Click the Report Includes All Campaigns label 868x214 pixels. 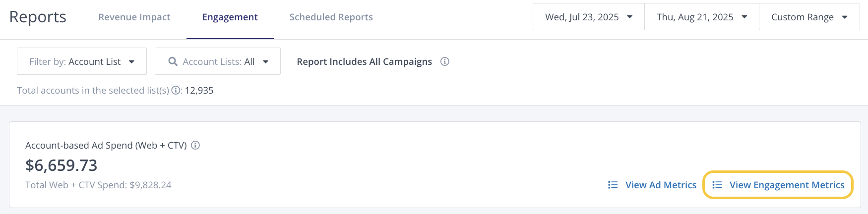(364, 61)
